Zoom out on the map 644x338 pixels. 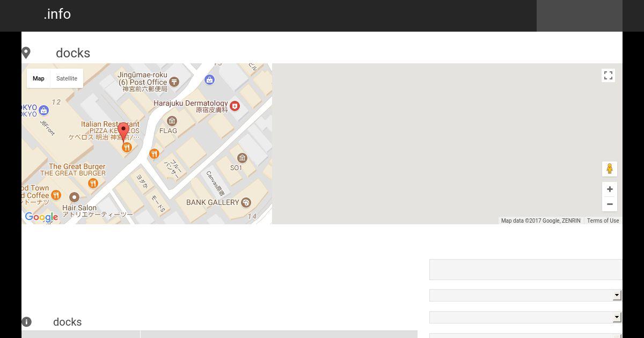[610, 204]
